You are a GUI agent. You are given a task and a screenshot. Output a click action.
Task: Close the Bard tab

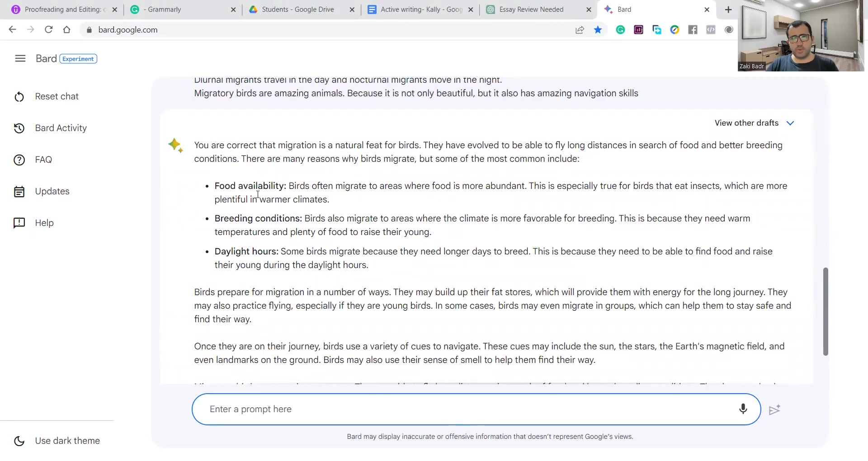pos(707,9)
